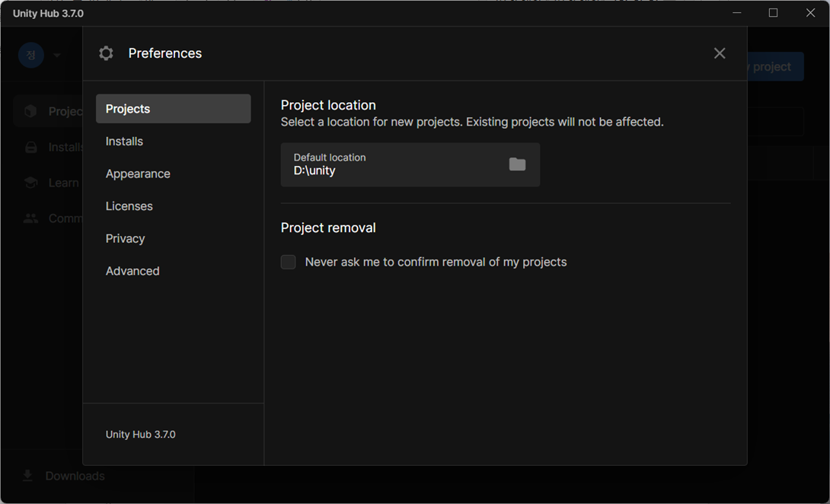Click the folder icon for Default location
Viewport: 830px width, 504px height.
pyautogui.click(x=517, y=164)
